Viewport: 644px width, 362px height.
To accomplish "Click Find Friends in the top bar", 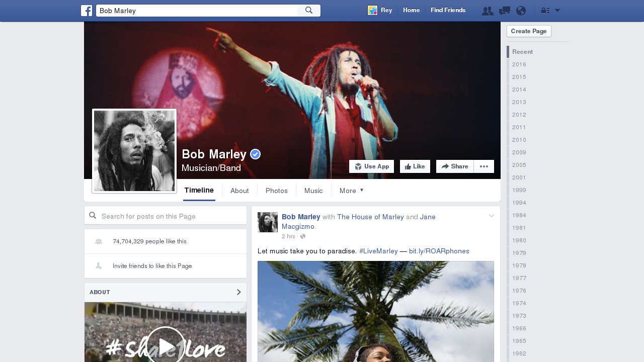I will coord(448,10).
